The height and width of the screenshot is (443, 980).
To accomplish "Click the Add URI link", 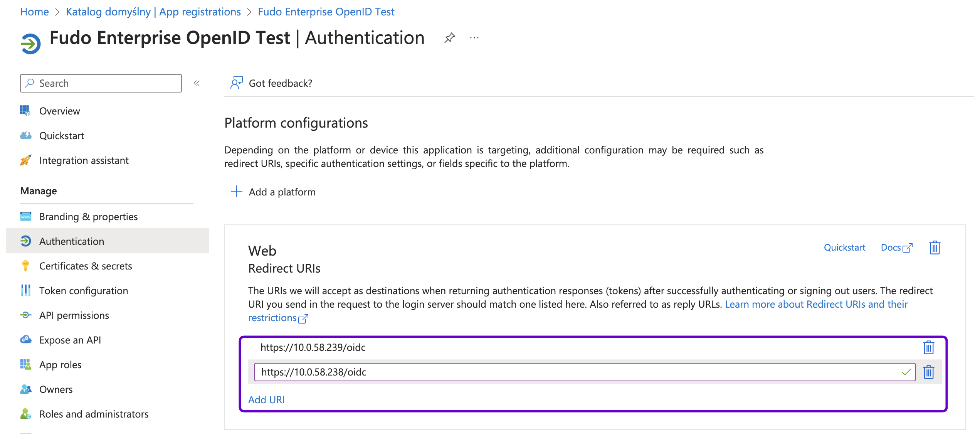I will coord(266,400).
